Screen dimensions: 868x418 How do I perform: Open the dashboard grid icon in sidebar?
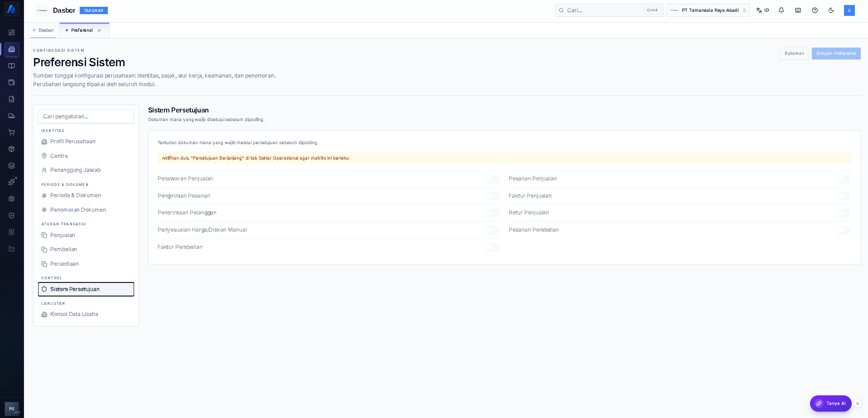pyautogui.click(x=12, y=33)
